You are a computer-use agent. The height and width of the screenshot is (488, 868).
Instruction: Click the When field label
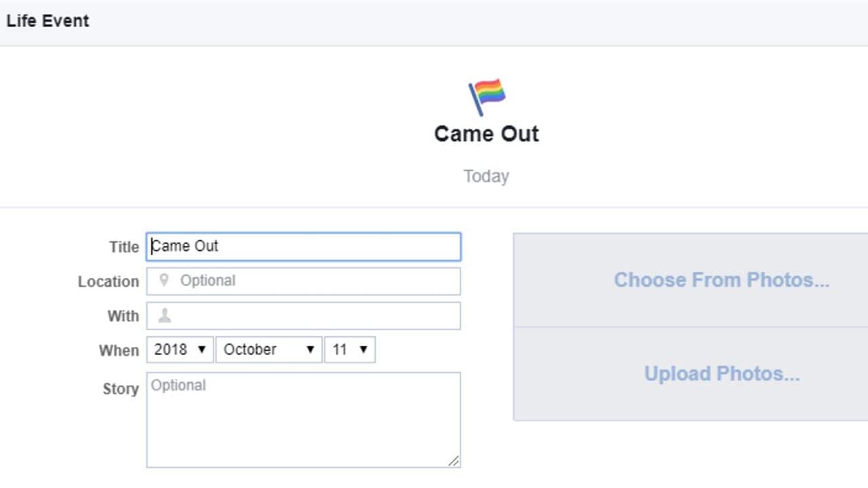118,350
